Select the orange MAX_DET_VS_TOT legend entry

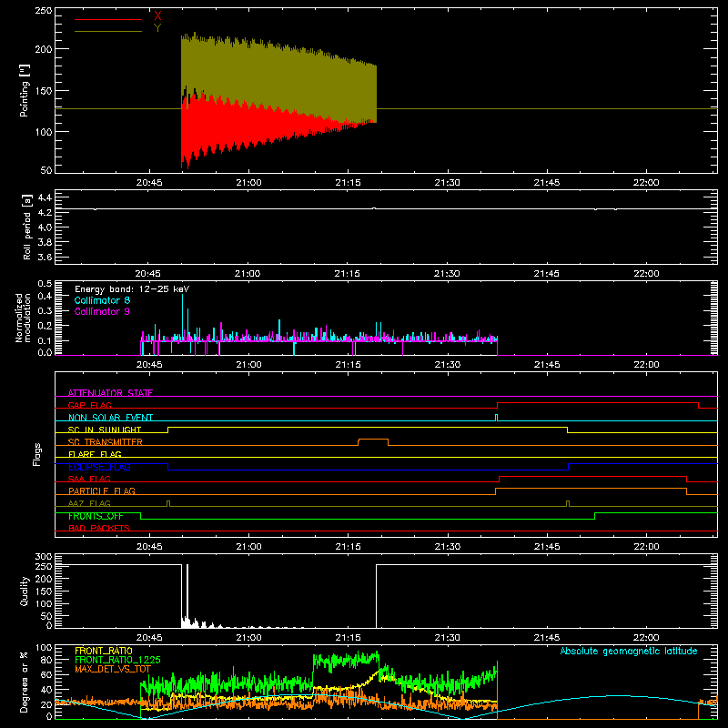tap(113, 669)
